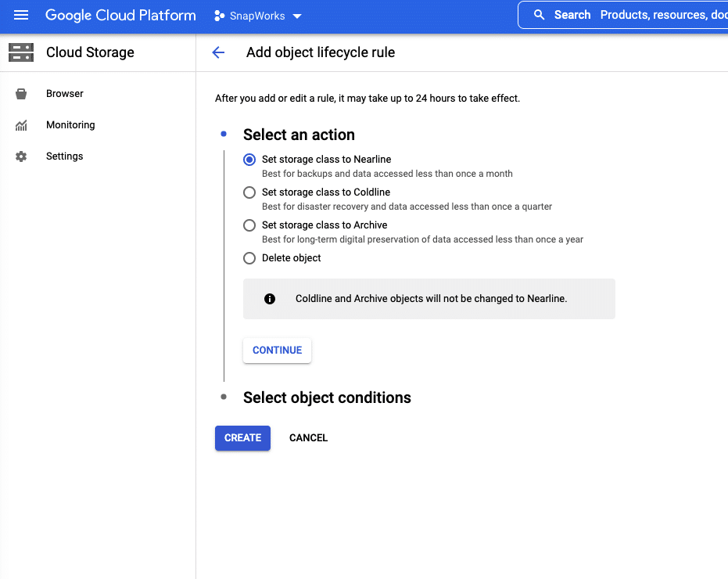Click the info icon in Coldline notice
This screenshot has width=728, height=579.
tap(270, 299)
